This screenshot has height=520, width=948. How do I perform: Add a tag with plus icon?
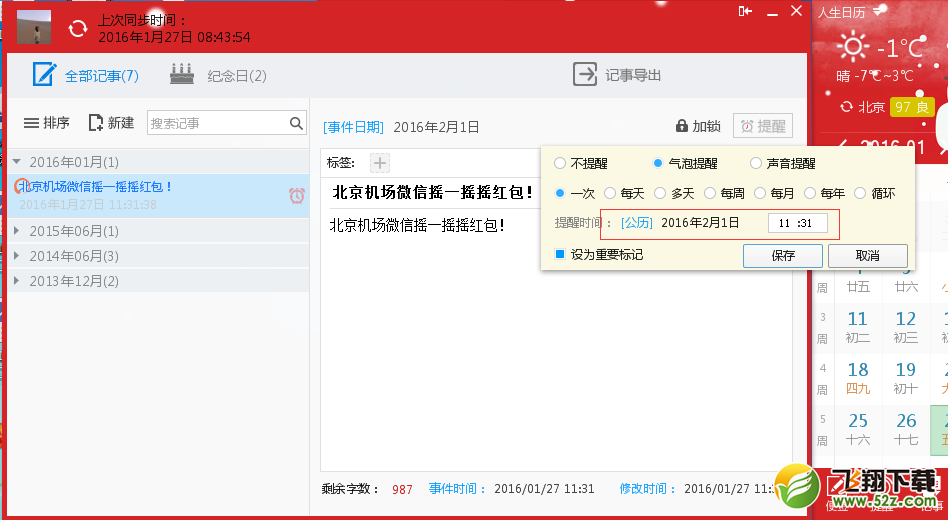(x=380, y=163)
